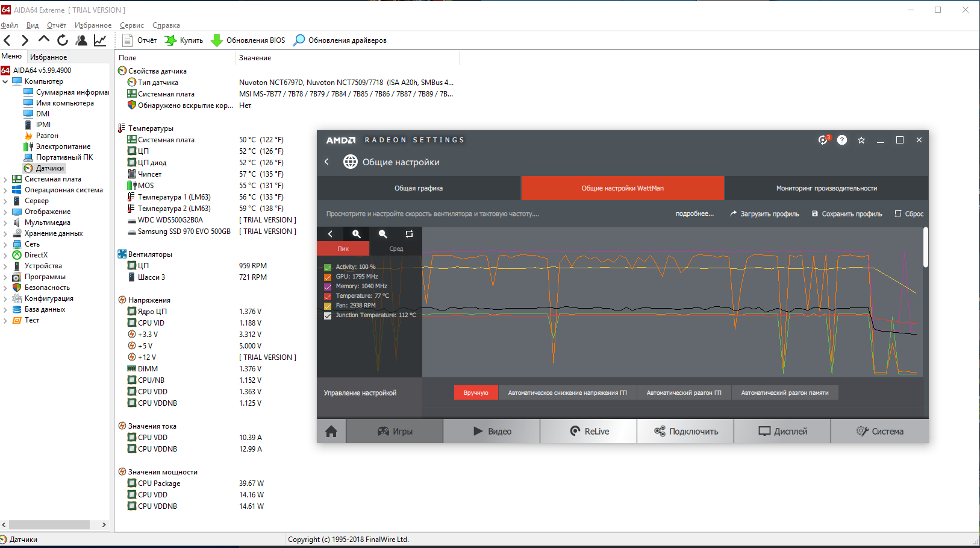Viewport: 980px width, 548px height.
Task: Open Система section in Radeon
Action: [879, 431]
